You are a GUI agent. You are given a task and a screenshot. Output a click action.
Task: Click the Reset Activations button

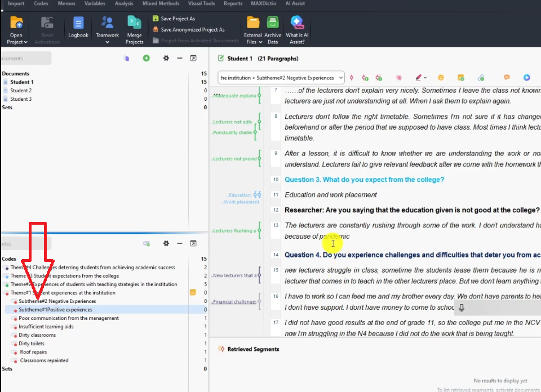47,30
